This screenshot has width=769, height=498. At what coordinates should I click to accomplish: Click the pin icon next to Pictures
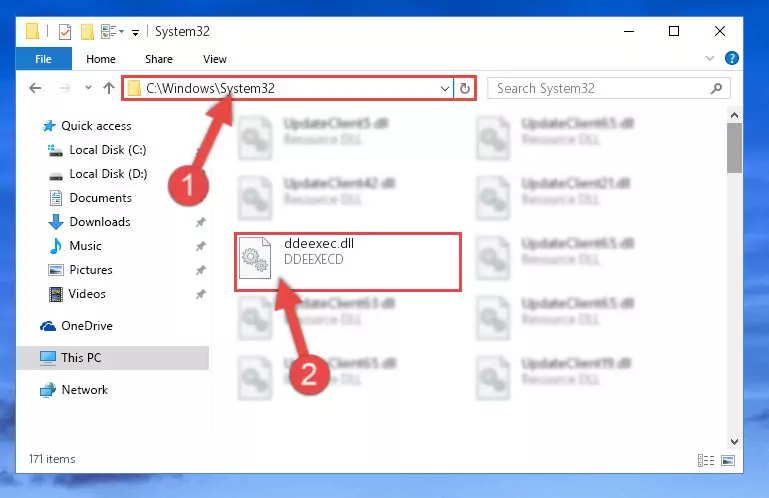[x=200, y=270]
